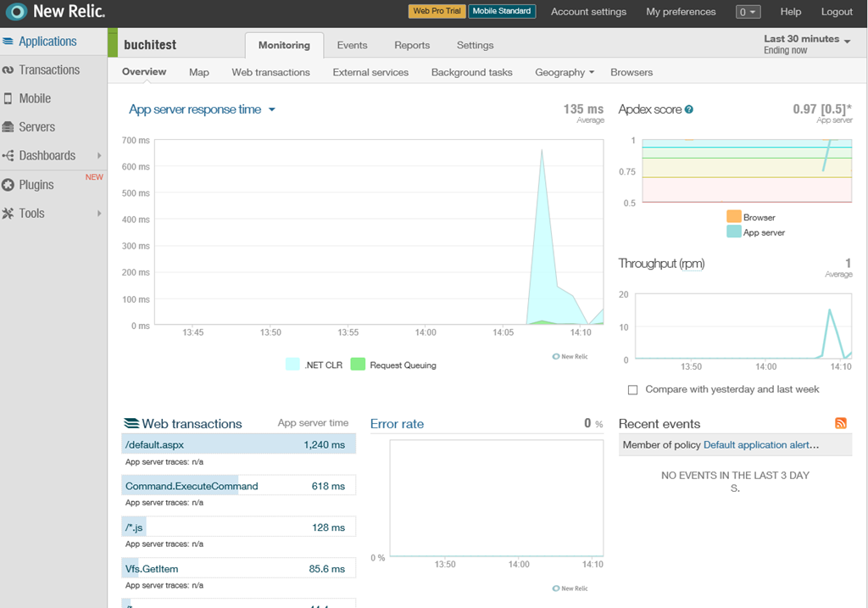
Task: Select the /default.aspx transaction row
Action: click(x=238, y=444)
